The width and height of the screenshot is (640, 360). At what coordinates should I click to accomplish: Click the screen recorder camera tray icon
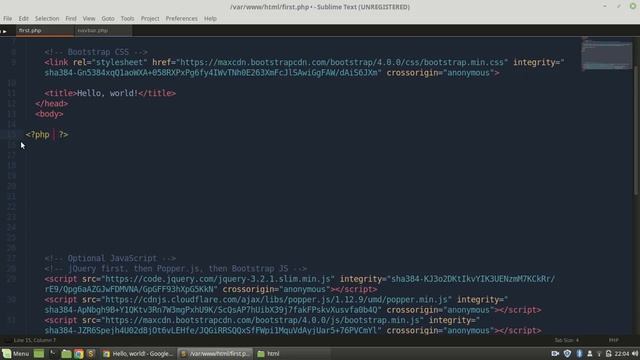click(x=555, y=353)
